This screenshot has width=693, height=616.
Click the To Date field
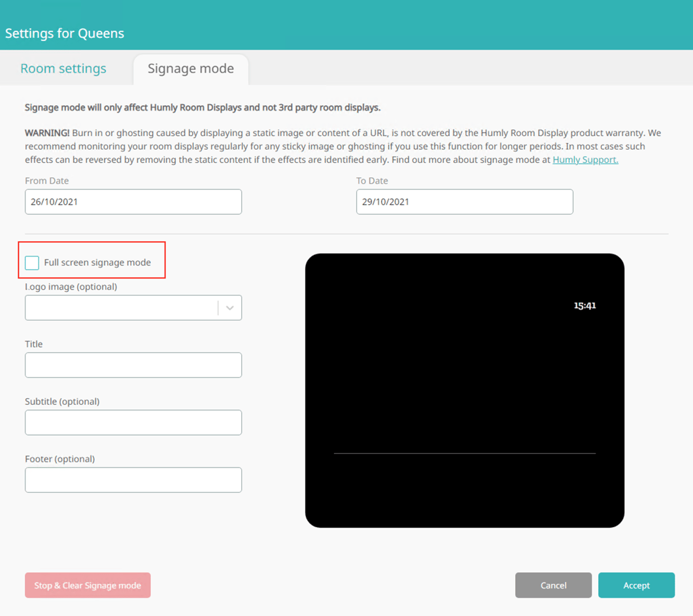[464, 202]
